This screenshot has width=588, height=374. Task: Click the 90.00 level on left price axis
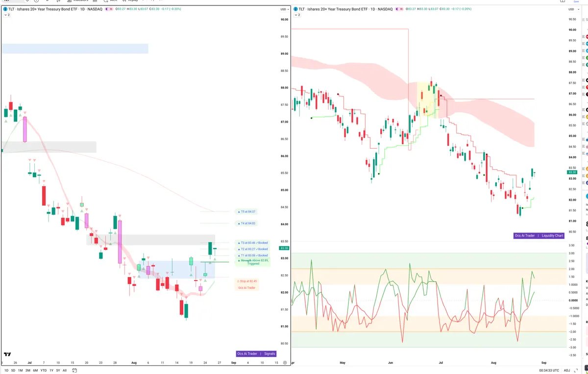284,20
